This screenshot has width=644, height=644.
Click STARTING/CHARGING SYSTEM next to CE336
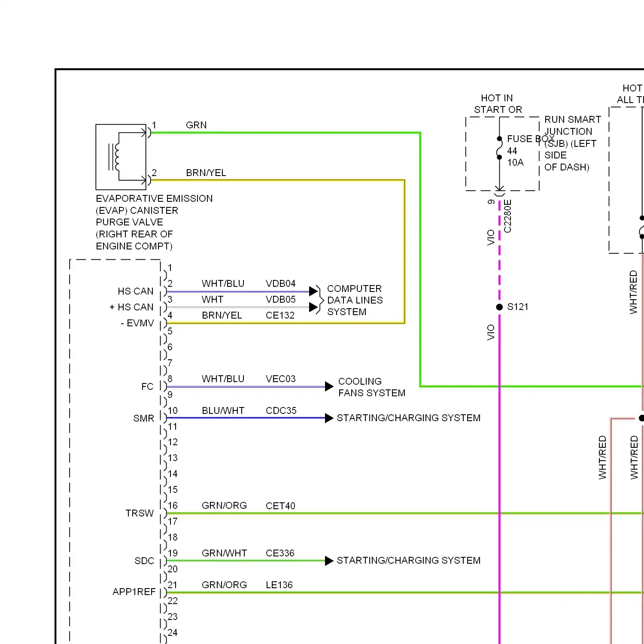coord(409,561)
